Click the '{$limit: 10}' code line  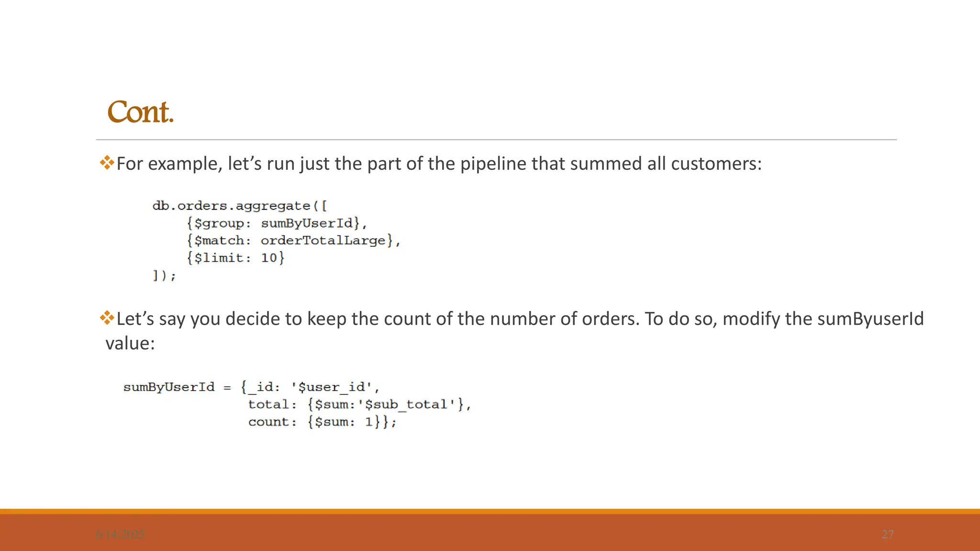[x=235, y=258]
